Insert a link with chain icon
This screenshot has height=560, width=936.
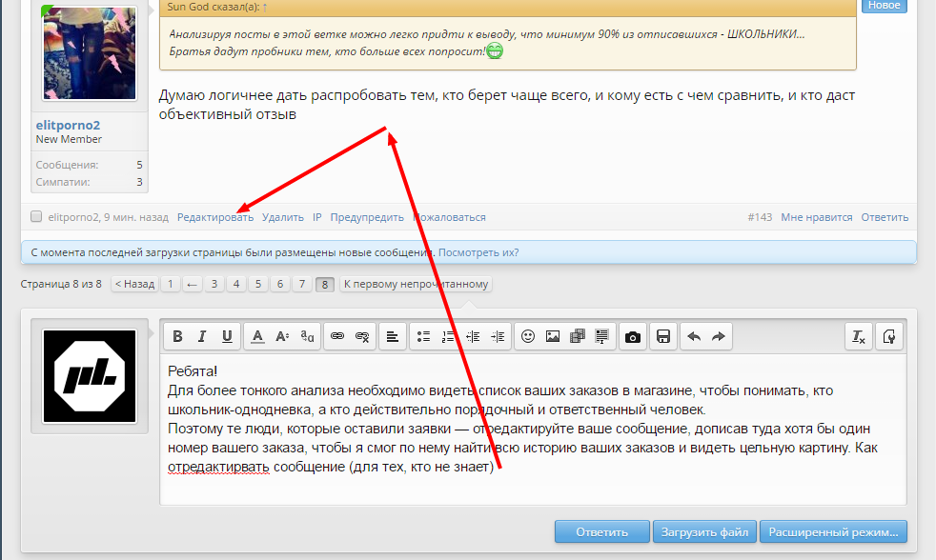[337, 336]
